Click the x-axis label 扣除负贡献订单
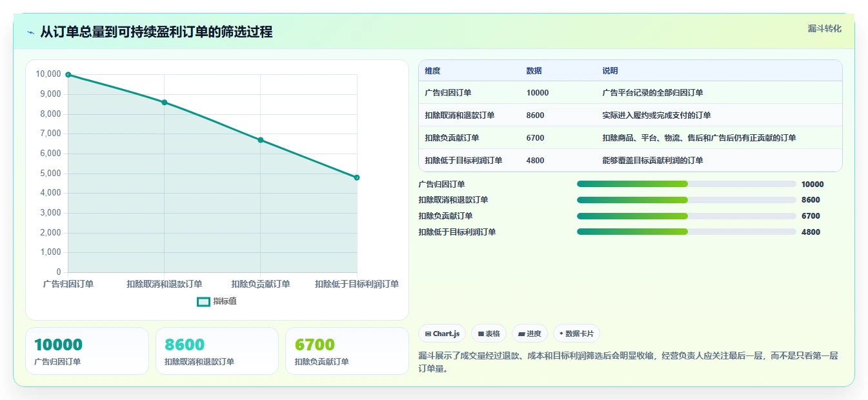868x400 pixels. (x=261, y=284)
